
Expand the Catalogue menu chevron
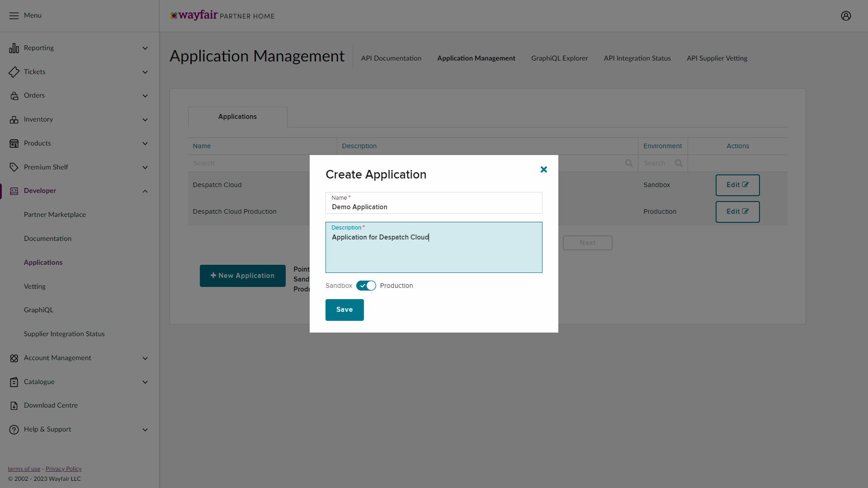point(145,382)
